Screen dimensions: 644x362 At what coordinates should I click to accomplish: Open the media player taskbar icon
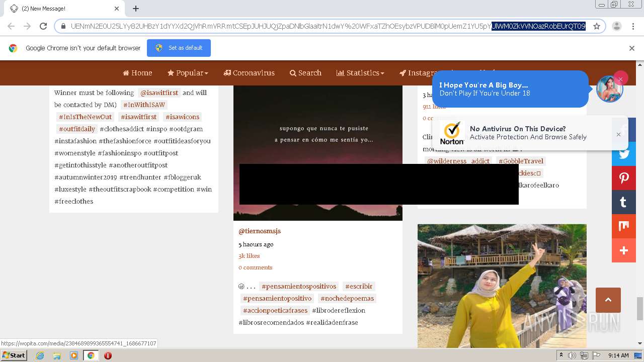tap(74, 355)
